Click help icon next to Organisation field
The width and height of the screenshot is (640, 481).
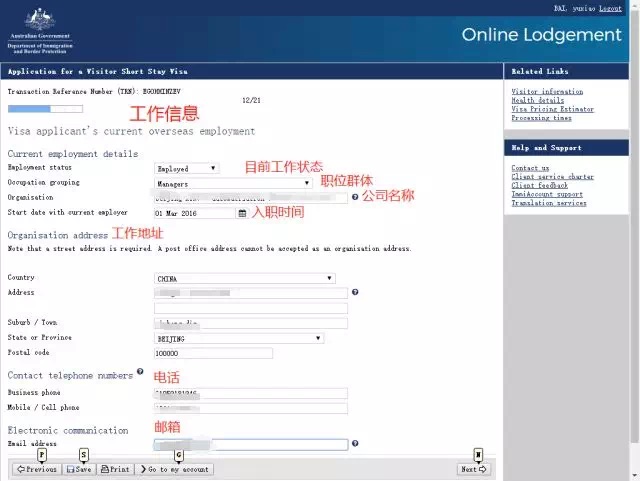(355, 198)
